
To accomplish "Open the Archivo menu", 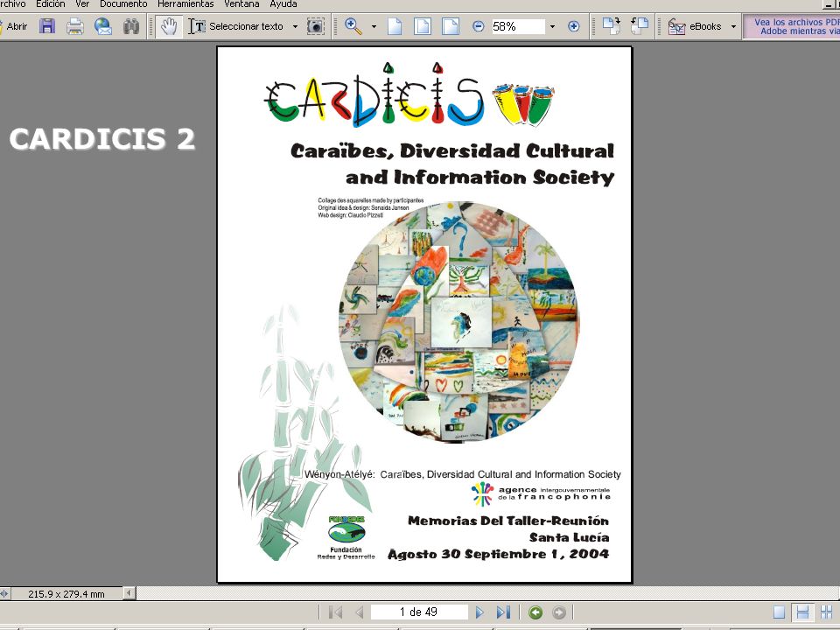I will pyautogui.click(x=11, y=4).
